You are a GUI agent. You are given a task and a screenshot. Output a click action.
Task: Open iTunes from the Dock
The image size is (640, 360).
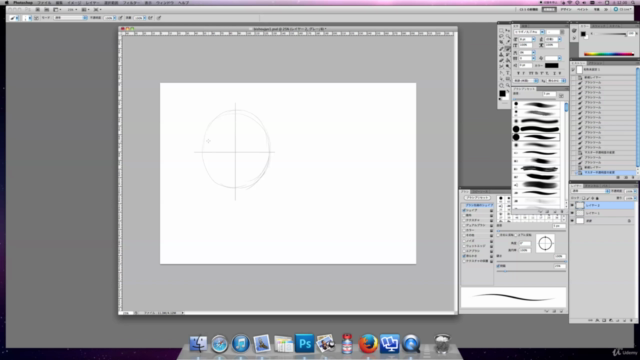point(240,343)
